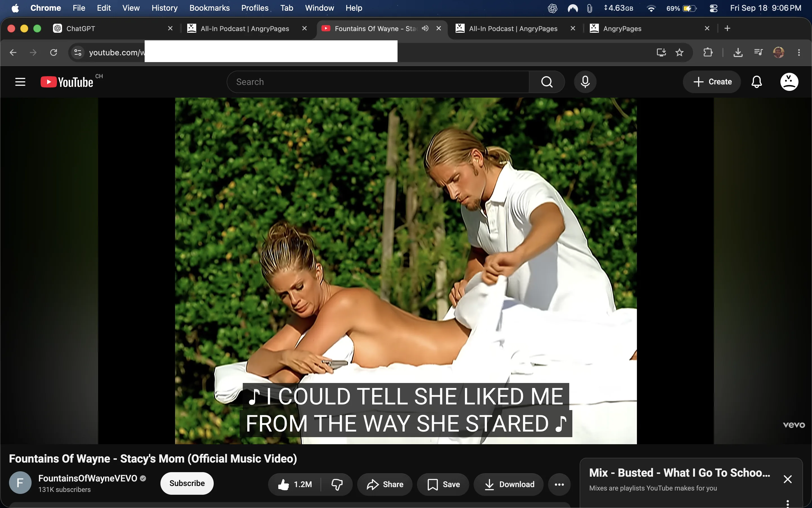The height and width of the screenshot is (508, 812).
Task: Open YouTube notifications bell
Action: (x=757, y=82)
